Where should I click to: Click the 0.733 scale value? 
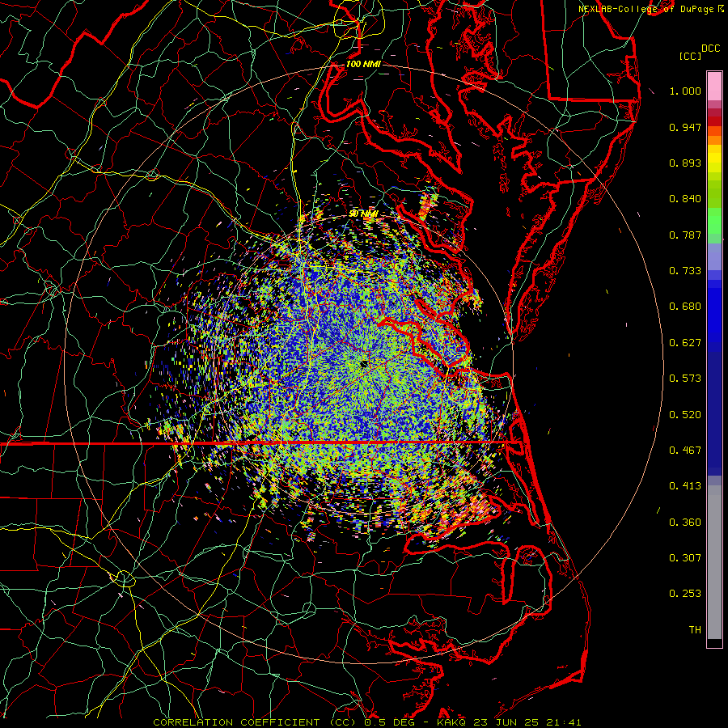(685, 271)
